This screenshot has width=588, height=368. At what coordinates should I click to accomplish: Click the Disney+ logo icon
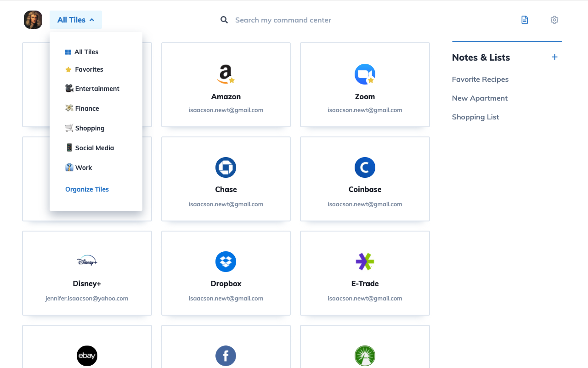pyautogui.click(x=87, y=261)
